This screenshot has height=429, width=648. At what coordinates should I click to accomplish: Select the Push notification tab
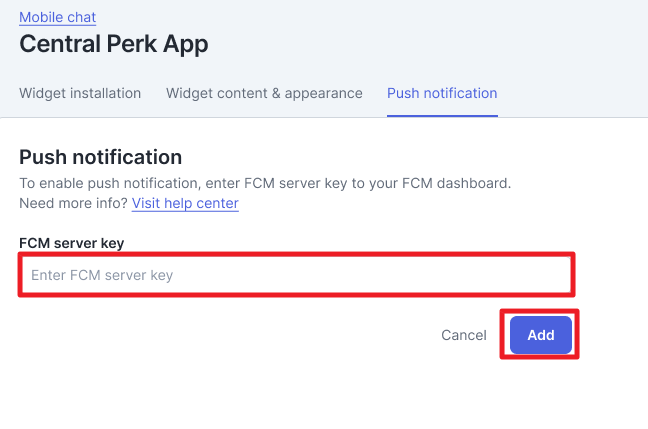tap(442, 93)
